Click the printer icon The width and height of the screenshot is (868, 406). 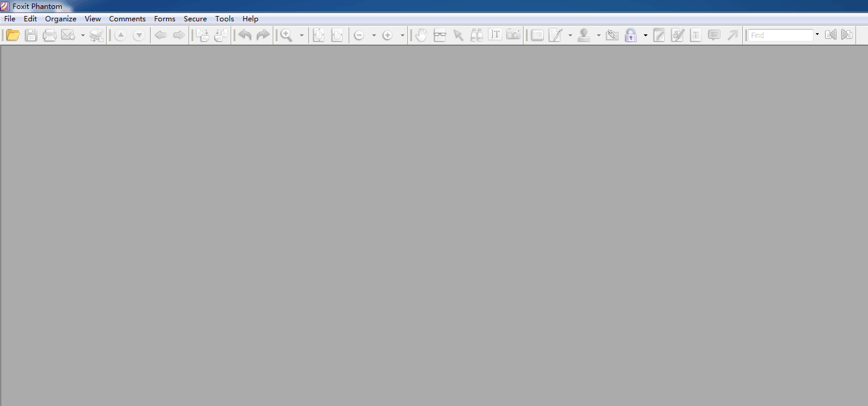coord(50,35)
